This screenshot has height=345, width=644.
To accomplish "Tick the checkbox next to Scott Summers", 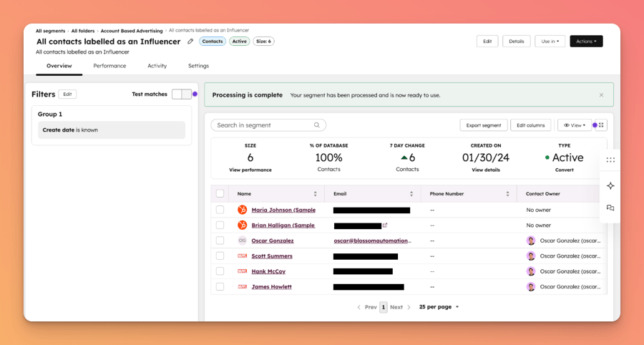I will coord(220,256).
